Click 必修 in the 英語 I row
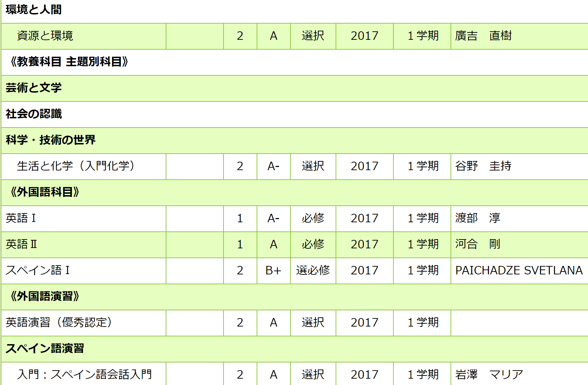The height and width of the screenshot is (385, 588). coord(313,218)
